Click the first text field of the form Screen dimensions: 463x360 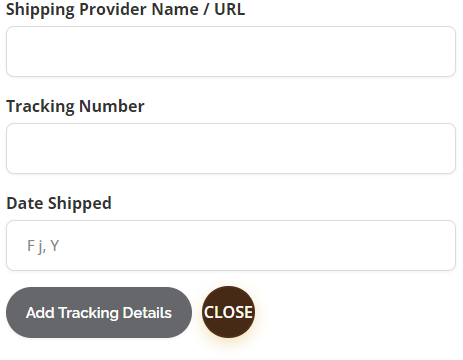pyautogui.click(x=231, y=52)
